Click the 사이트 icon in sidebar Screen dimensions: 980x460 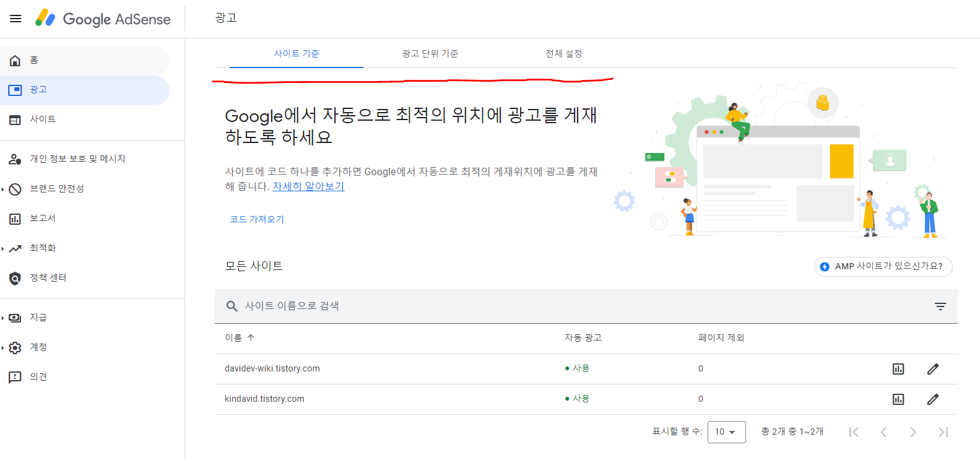click(15, 119)
